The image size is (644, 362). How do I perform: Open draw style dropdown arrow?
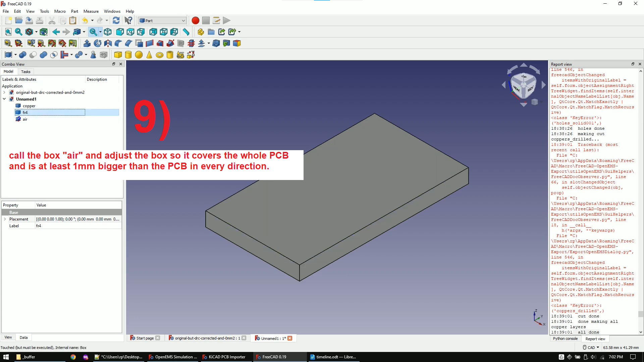36,32
